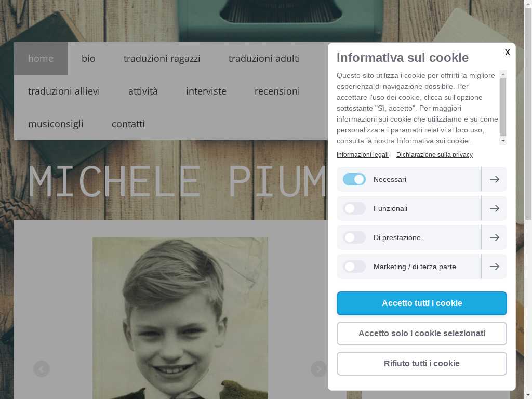The height and width of the screenshot is (399, 532).
Task: Expand the Funzionali cookie details arrow
Action: click(x=495, y=208)
